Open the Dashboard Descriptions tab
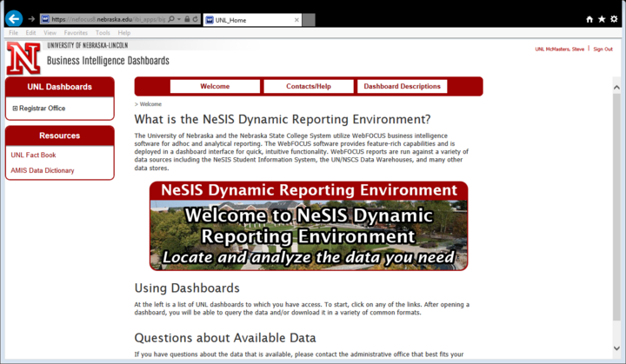The width and height of the screenshot is (626, 364). tap(402, 86)
